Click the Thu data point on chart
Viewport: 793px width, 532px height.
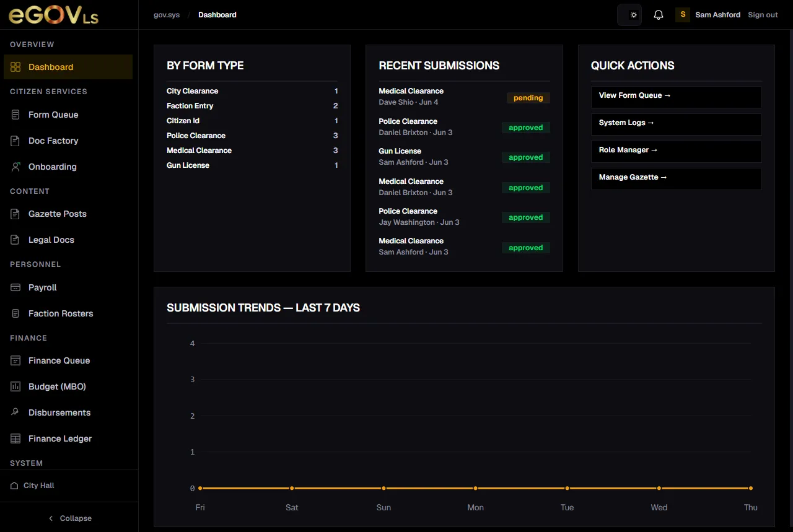(751, 488)
